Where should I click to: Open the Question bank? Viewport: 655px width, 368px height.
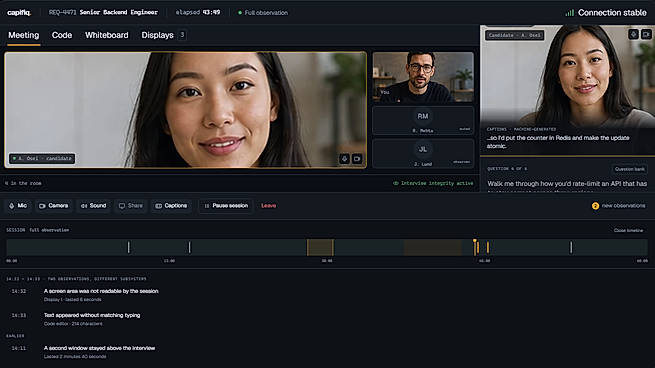630,169
